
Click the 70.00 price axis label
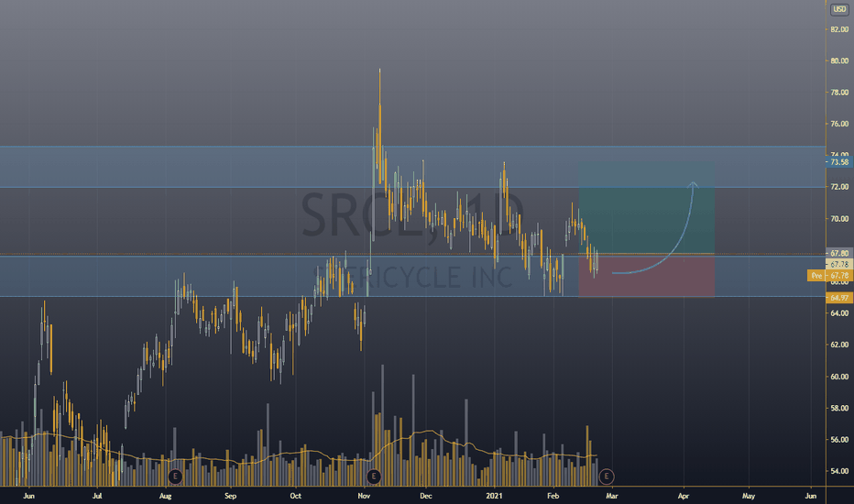pyautogui.click(x=839, y=218)
